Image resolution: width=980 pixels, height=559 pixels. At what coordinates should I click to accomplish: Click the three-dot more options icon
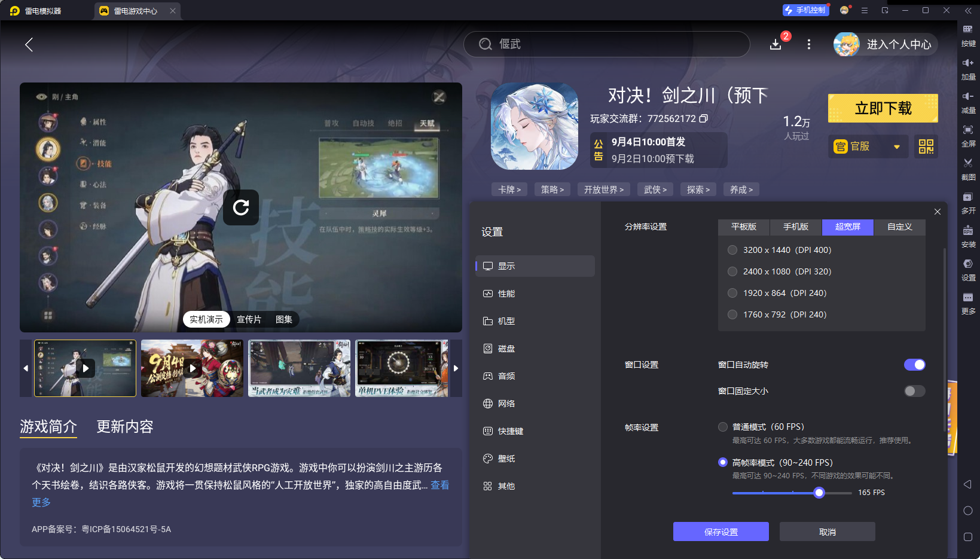coord(809,44)
